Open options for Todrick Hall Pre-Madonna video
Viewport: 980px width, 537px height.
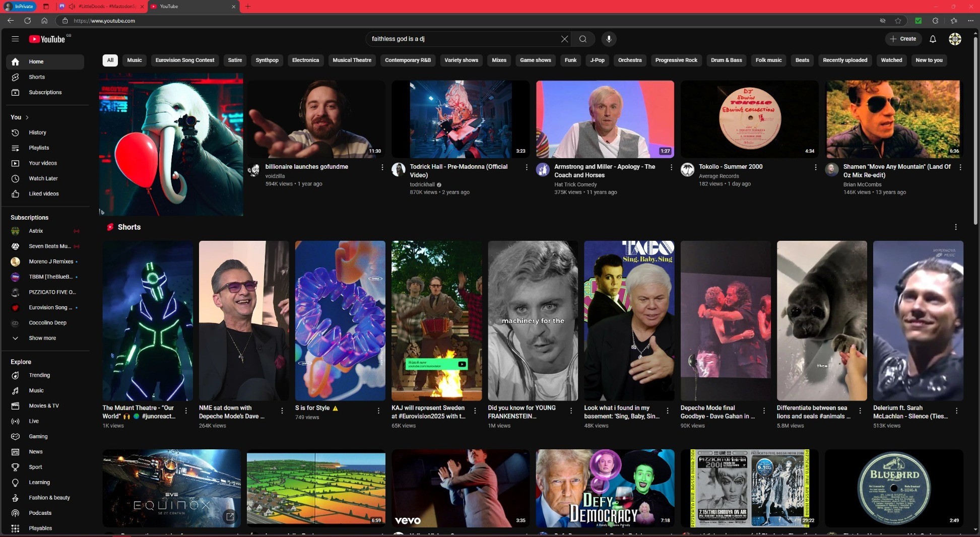pos(527,167)
